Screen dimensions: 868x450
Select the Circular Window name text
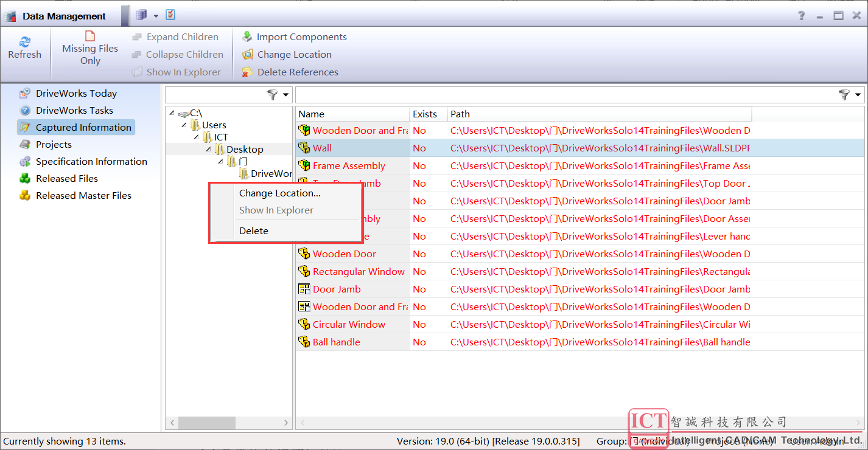coord(349,325)
